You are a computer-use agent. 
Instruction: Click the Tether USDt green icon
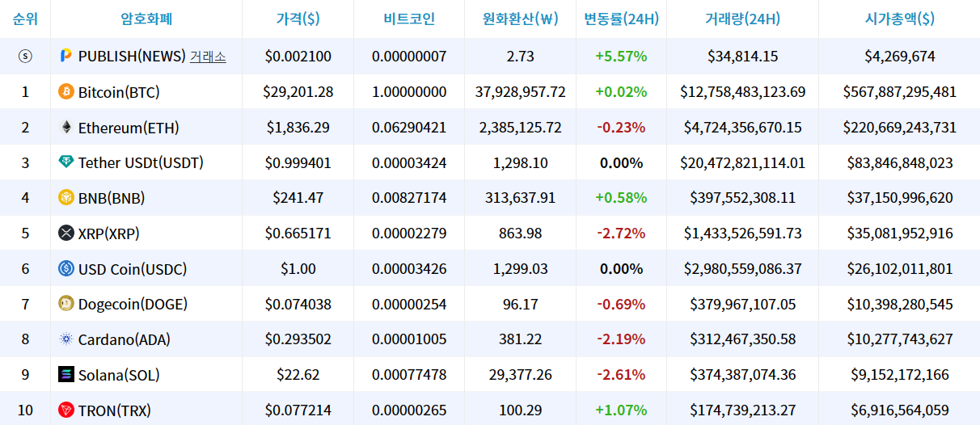coord(66,162)
